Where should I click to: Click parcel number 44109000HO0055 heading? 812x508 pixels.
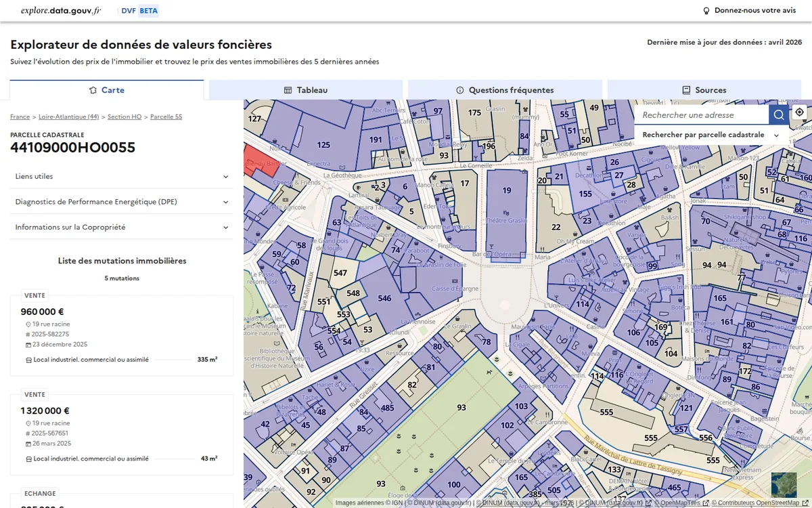tap(72, 148)
